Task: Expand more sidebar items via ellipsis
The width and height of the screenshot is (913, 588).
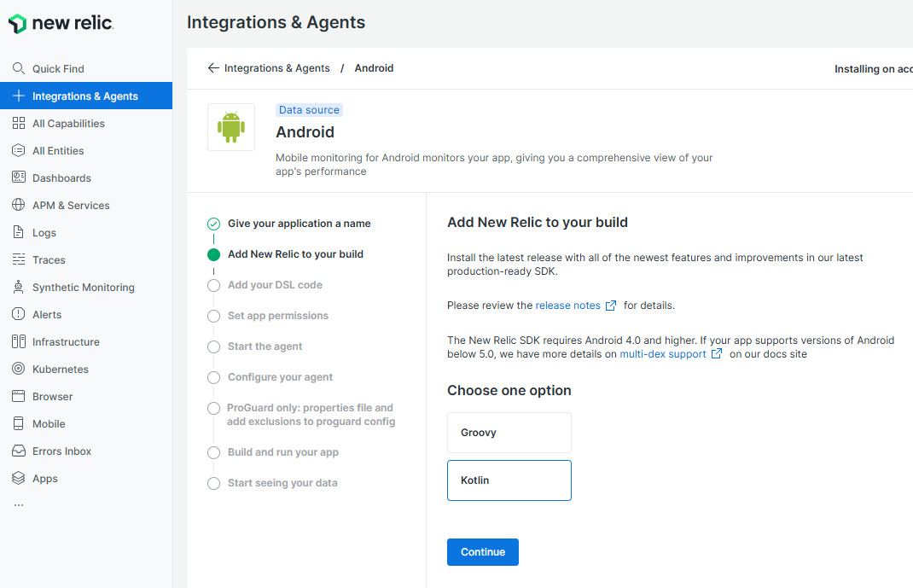Action: coord(19,505)
